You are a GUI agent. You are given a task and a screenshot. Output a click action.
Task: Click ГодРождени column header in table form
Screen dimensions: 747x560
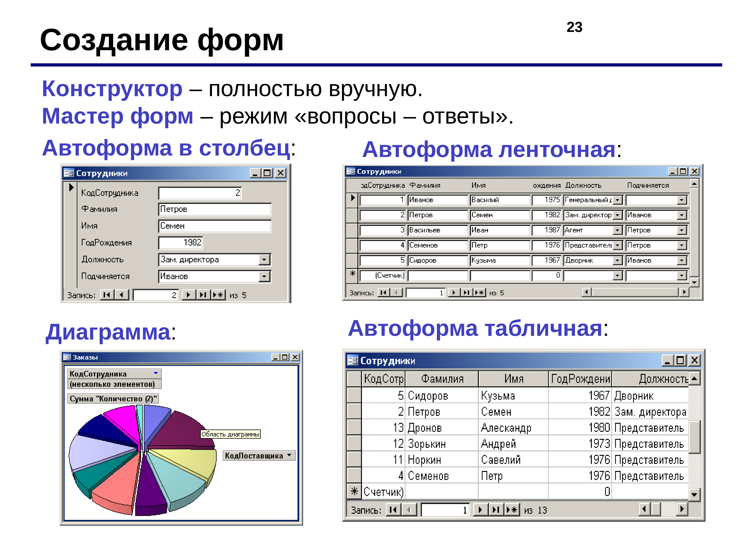580,379
